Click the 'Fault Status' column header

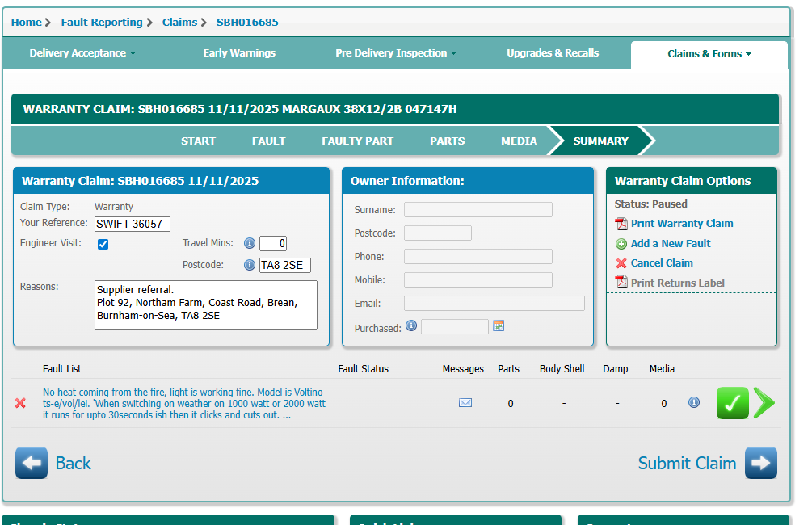363,368
